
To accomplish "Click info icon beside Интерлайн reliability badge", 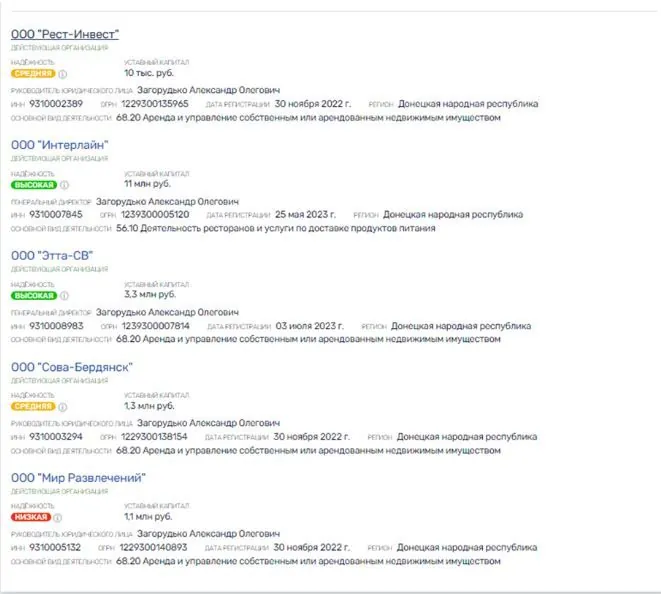I will click(x=64, y=185).
